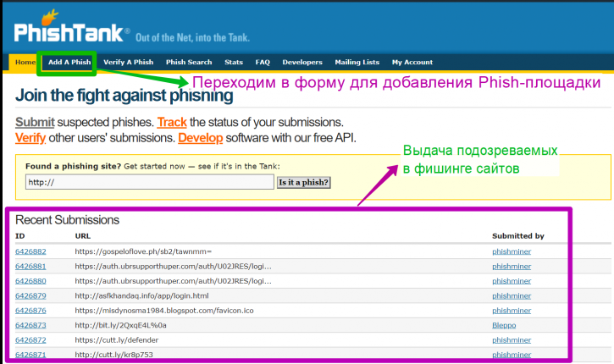The height and width of the screenshot is (364, 614).
Task: Open phishminer profile in row 6426876
Action: click(512, 311)
